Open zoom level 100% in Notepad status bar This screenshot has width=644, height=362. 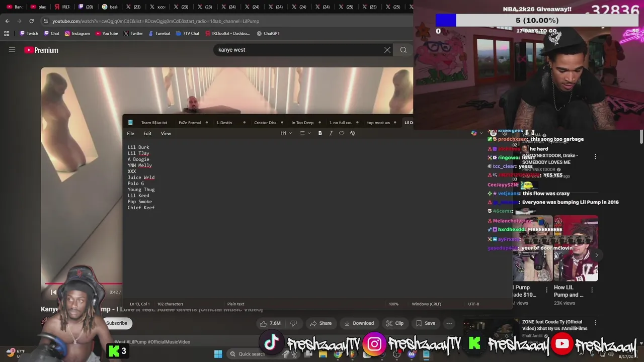click(393, 304)
